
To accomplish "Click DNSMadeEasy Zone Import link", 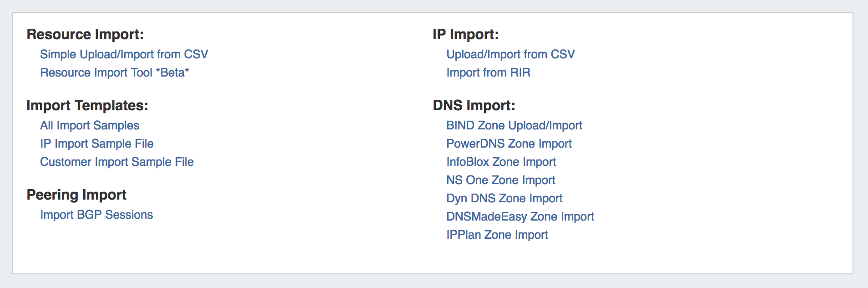I will coord(520,216).
